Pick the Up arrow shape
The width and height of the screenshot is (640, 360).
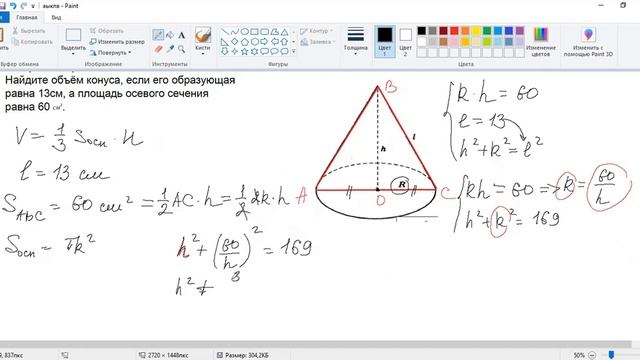coord(284,42)
